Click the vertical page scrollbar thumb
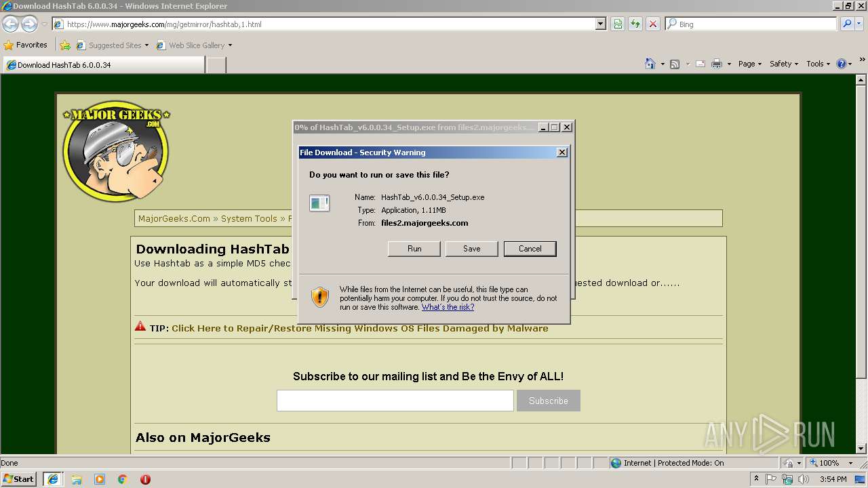The width and height of the screenshot is (868, 488). point(861,230)
